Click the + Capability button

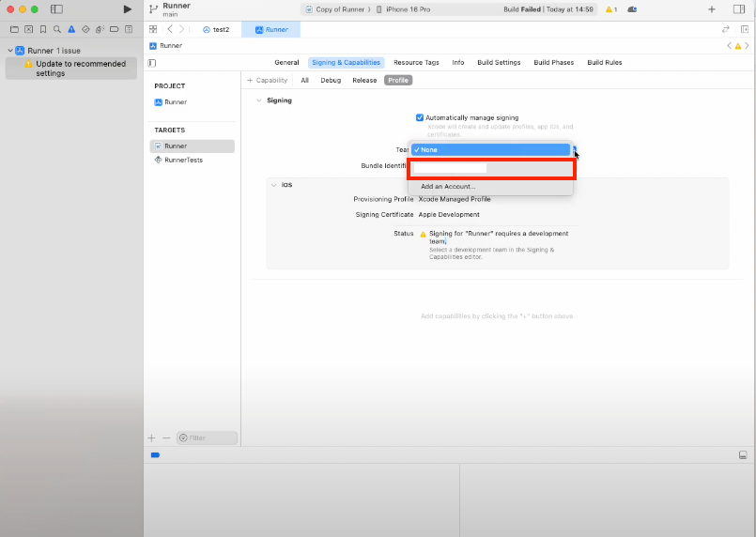(267, 81)
